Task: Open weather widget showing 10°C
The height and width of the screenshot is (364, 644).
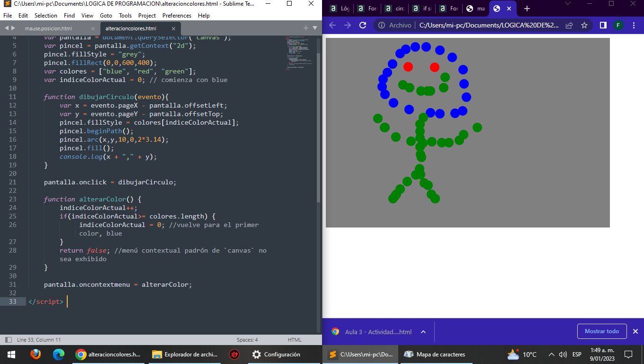Action: pos(522,355)
